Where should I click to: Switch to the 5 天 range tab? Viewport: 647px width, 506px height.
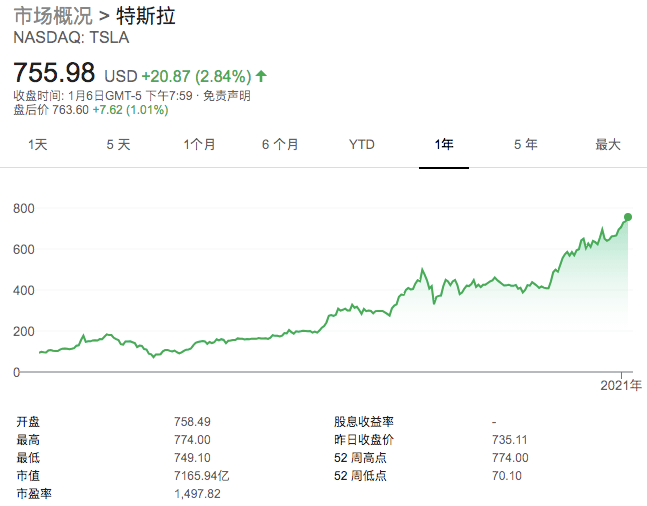click(118, 145)
